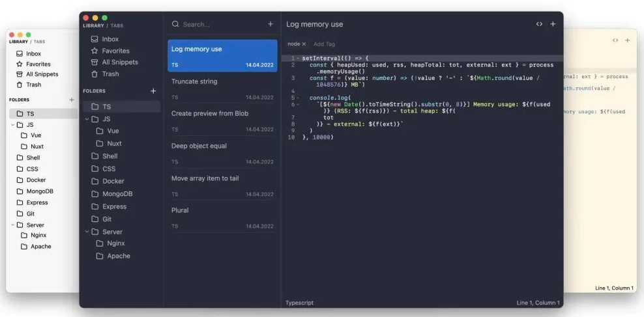Collapse the Server folder in dark sidebar
The height and width of the screenshot is (317, 644).
click(87, 232)
